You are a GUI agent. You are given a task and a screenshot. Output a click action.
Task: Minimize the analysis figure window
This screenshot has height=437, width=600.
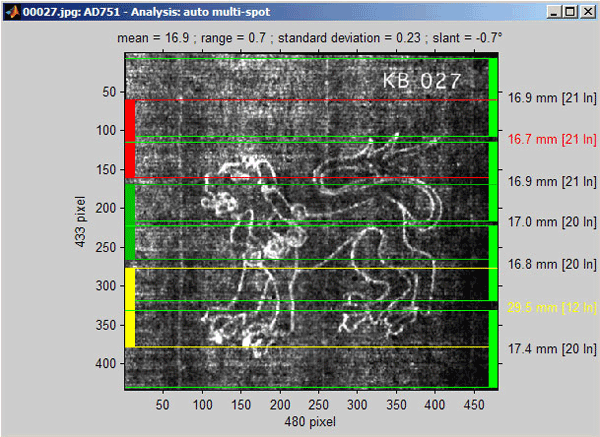(x=554, y=12)
